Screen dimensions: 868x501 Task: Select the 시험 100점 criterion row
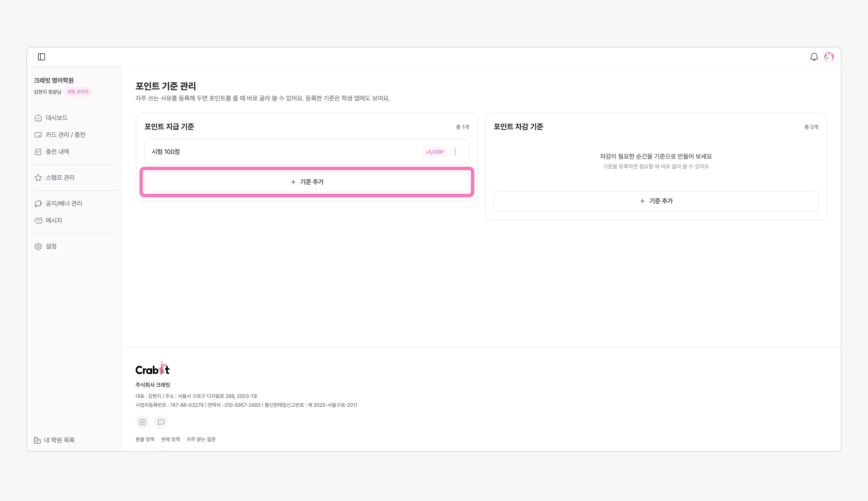[x=307, y=152]
